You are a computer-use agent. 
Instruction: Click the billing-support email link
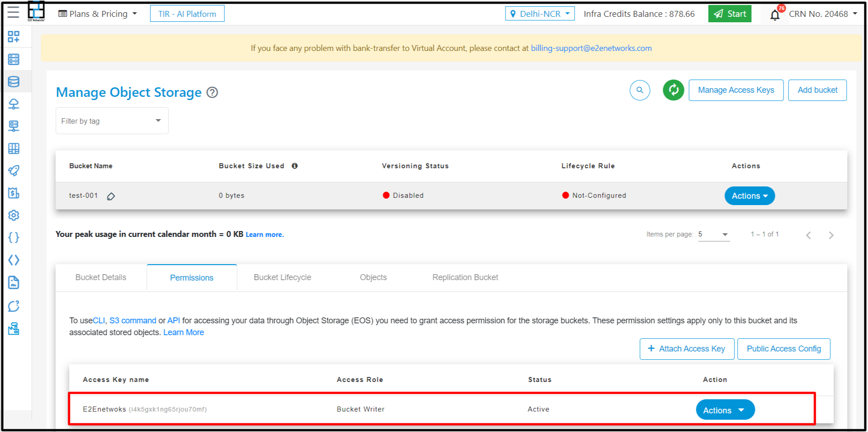(x=591, y=48)
